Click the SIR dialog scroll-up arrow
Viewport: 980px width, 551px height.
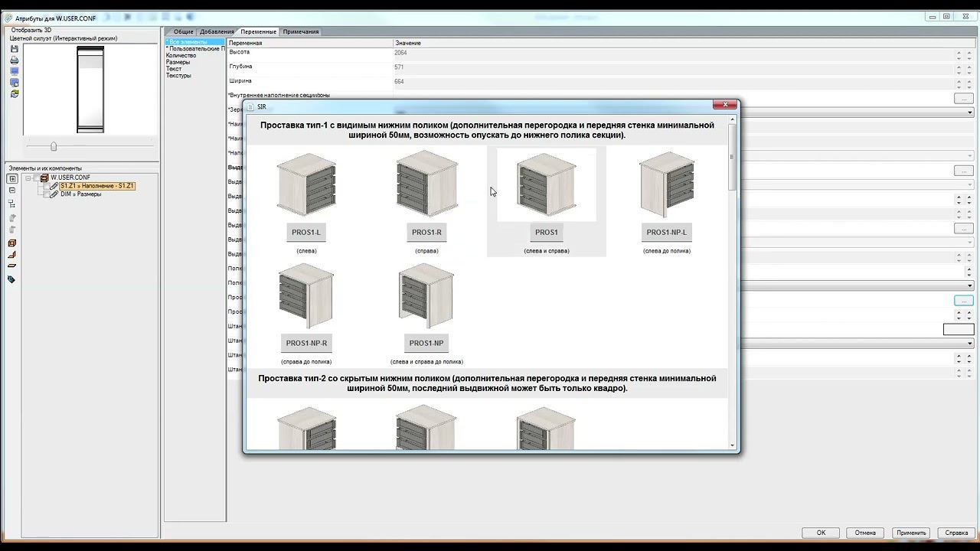tap(732, 119)
